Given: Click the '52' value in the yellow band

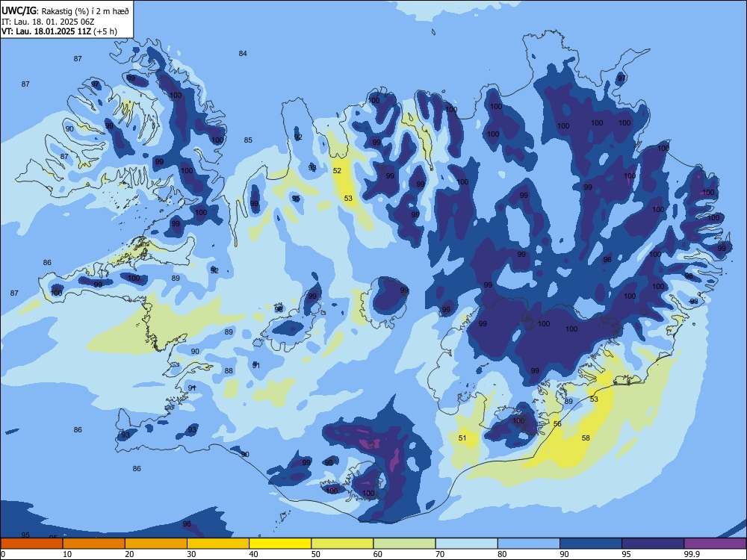Looking at the screenshot, I should click(338, 170).
